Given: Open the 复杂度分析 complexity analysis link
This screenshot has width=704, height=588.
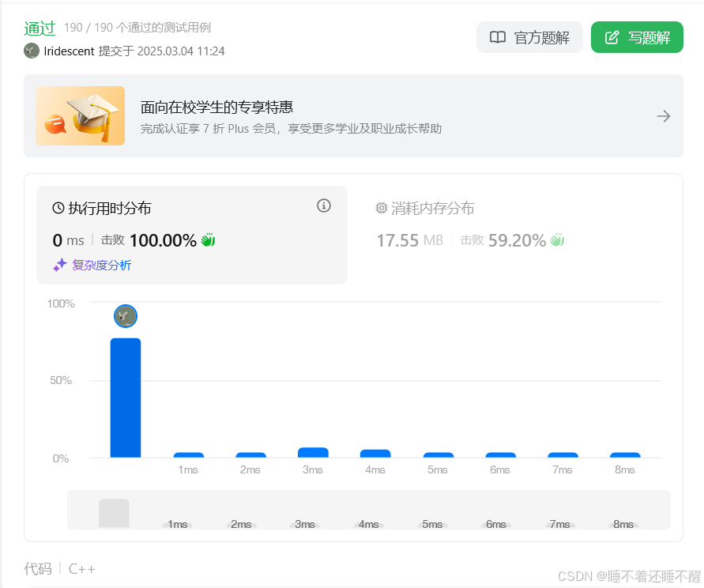Looking at the screenshot, I should click(x=101, y=265).
